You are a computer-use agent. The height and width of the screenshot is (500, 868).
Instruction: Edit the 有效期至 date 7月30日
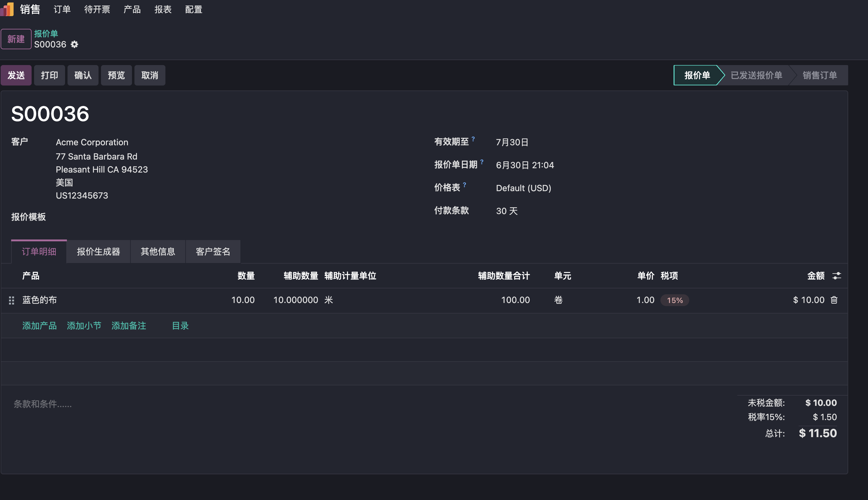click(512, 142)
